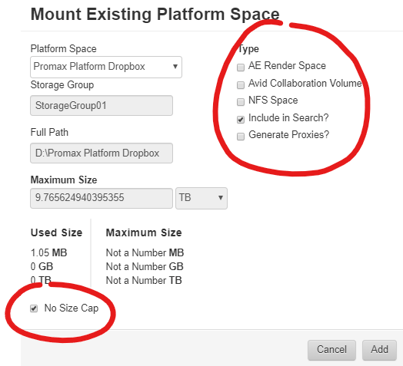
Task: Tick the NFS Space checkbox
Action: click(x=240, y=102)
